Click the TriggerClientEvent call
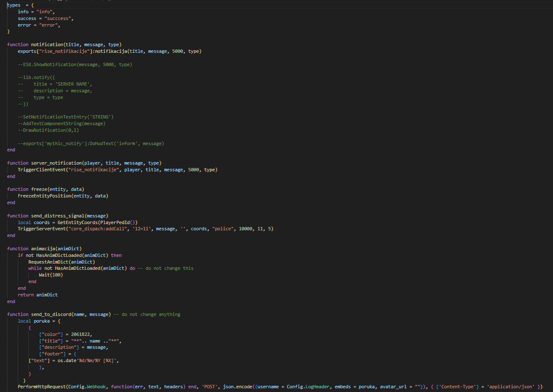 pyautogui.click(x=118, y=170)
